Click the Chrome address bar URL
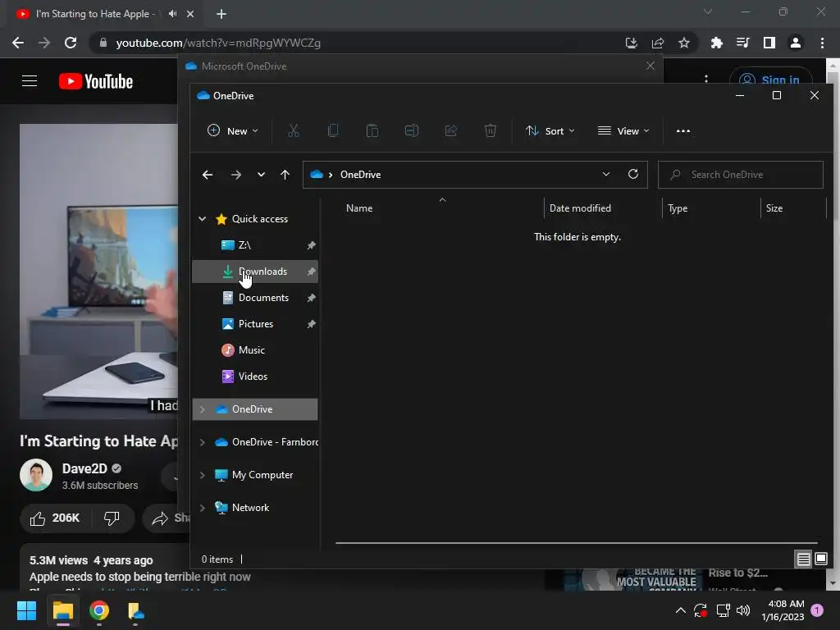Image resolution: width=840 pixels, height=630 pixels. click(218, 43)
